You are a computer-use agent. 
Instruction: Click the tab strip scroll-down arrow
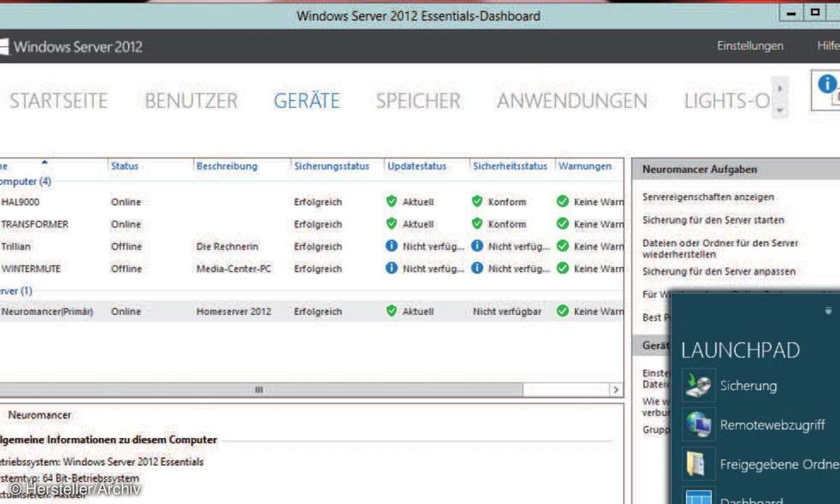pyautogui.click(x=780, y=111)
